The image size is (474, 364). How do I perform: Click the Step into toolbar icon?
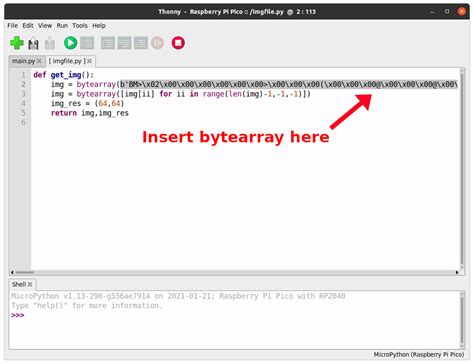124,43
